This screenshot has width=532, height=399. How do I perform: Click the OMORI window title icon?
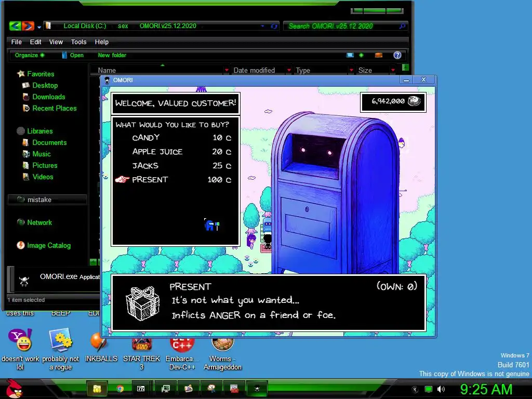tap(107, 80)
